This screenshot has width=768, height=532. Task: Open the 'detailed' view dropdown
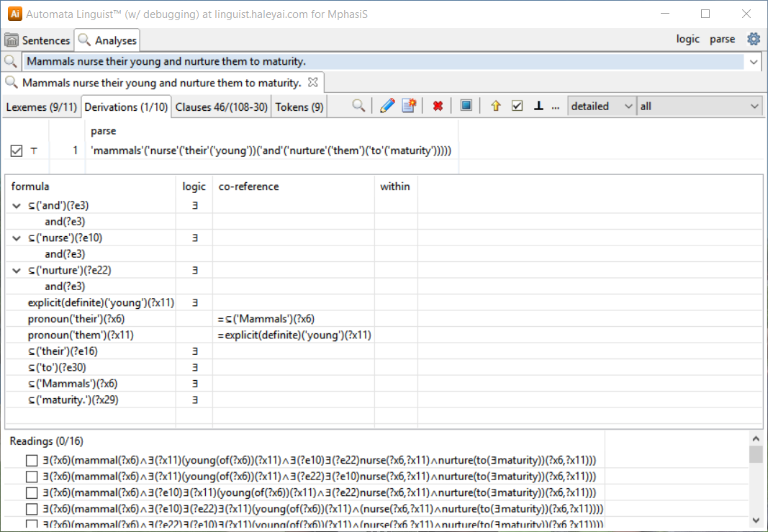602,107
